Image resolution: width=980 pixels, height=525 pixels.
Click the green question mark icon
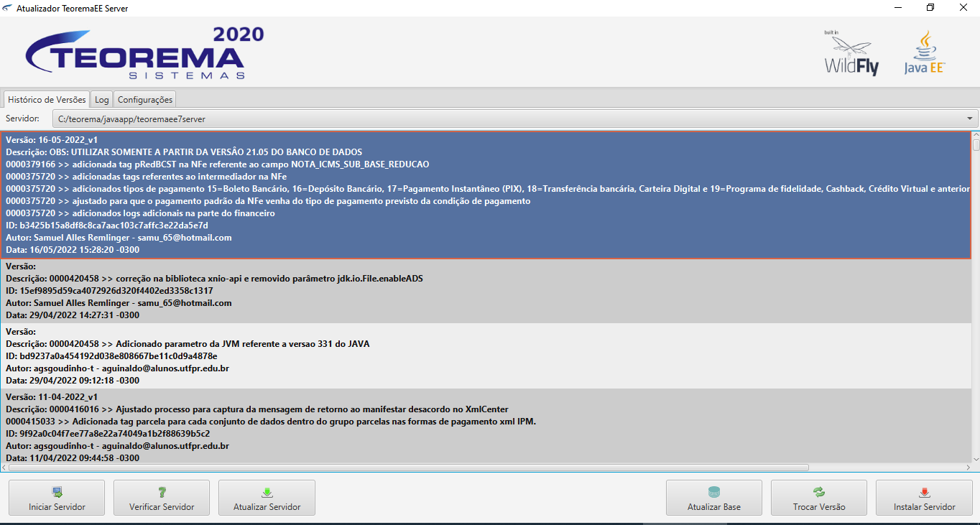point(162,492)
